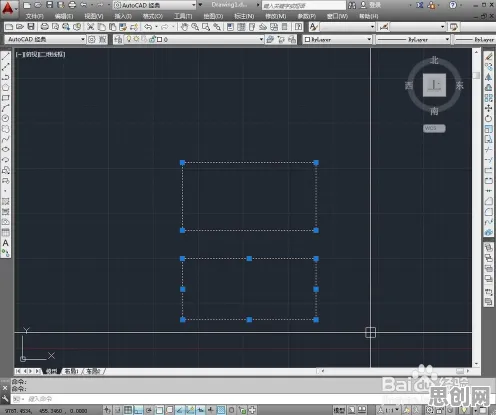496x415 pixels.
Task: Toggle grid display in the status bar
Action: pyautogui.click(x=128, y=410)
